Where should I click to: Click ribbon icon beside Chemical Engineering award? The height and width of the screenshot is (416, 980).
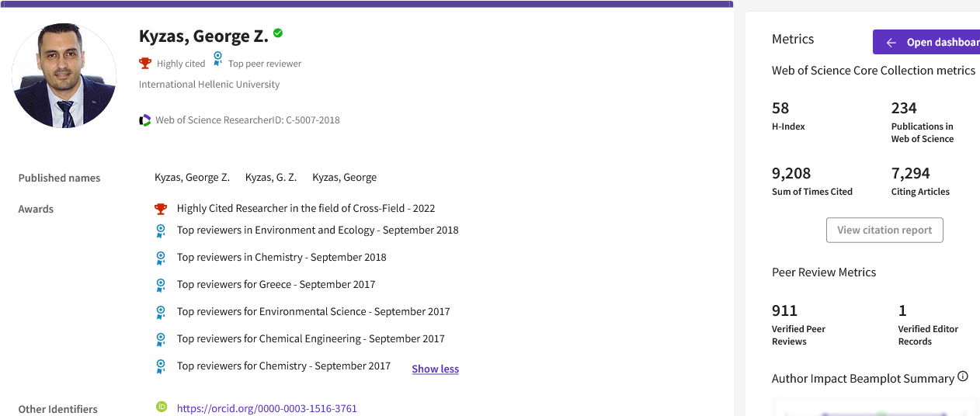(161, 339)
